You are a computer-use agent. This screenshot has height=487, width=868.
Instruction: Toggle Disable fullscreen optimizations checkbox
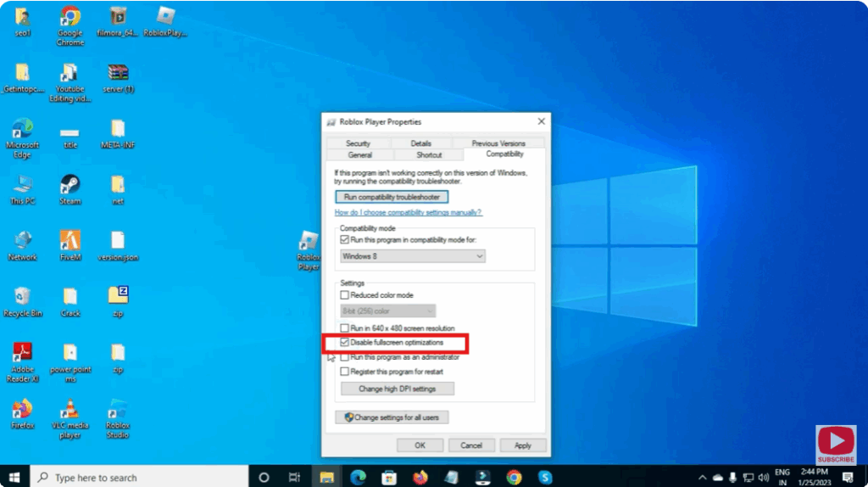point(344,343)
